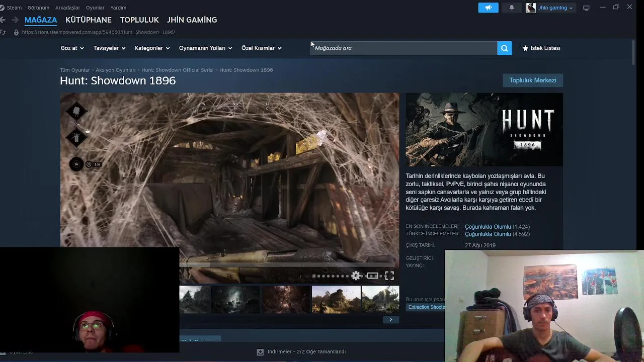Expand the Kategoriler dropdown
The width and height of the screenshot is (644, 362).
[152, 48]
